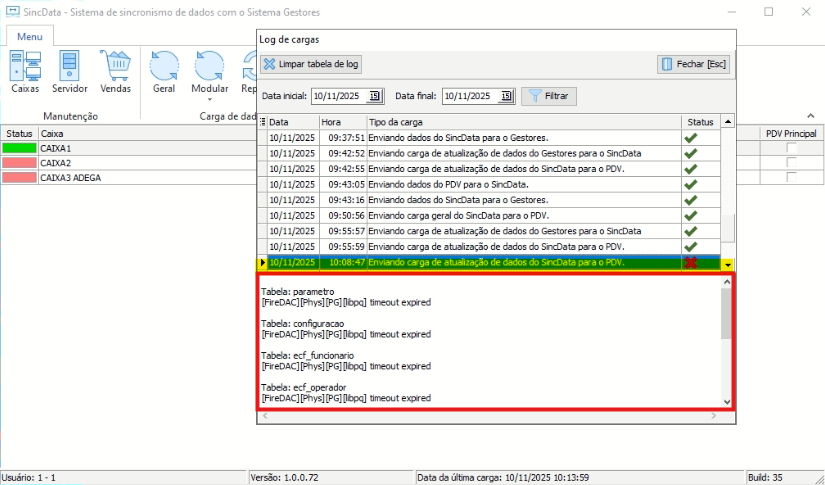This screenshot has height=485, width=825.
Task: Click the red status swatch for CAIXA2
Action: coord(19,163)
